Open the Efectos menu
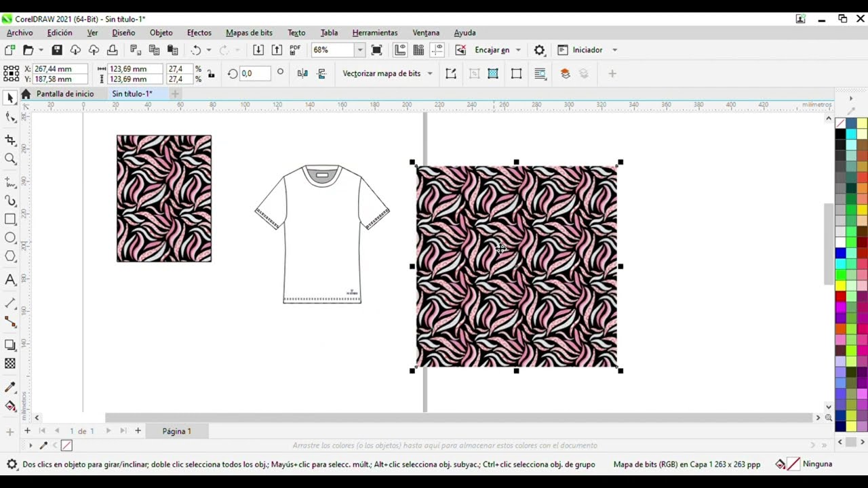The height and width of the screenshot is (488, 868). coord(199,33)
